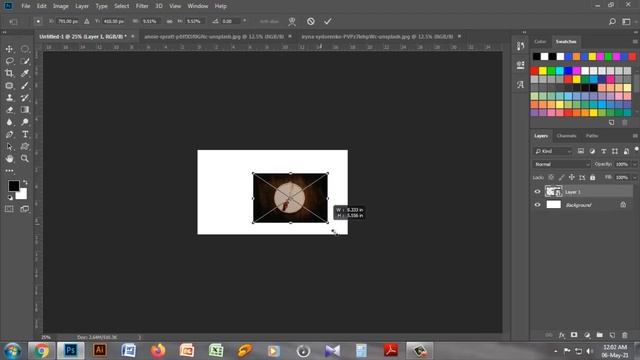This screenshot has height=360, width=640.
Task: Open Illustrator from the taskbar
Action: click(x=100, y=350)
